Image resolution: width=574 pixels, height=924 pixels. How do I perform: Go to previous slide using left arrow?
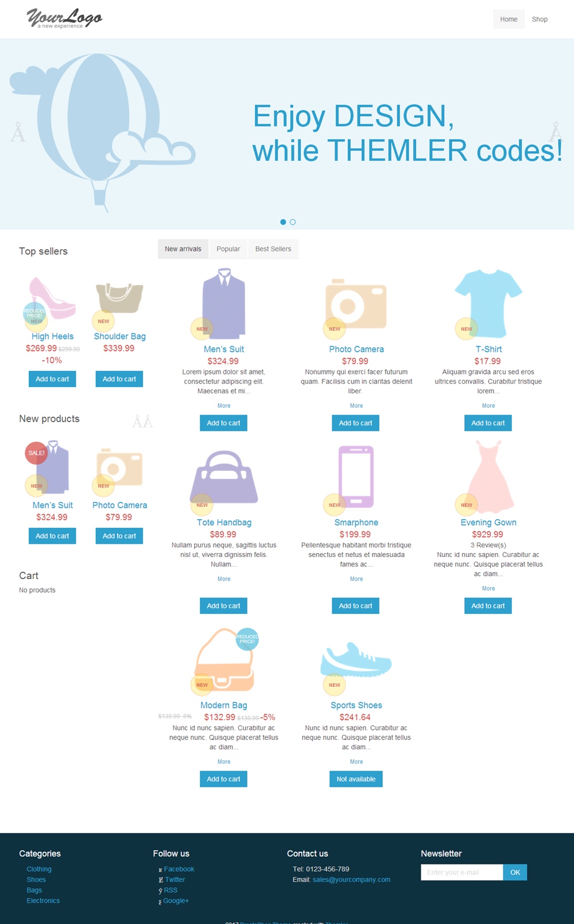18,133
